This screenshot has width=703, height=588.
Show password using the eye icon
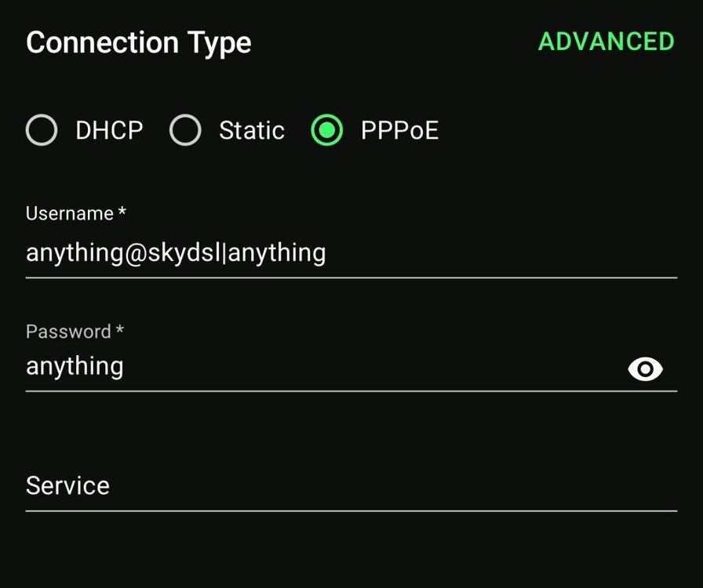click(645, 368)
